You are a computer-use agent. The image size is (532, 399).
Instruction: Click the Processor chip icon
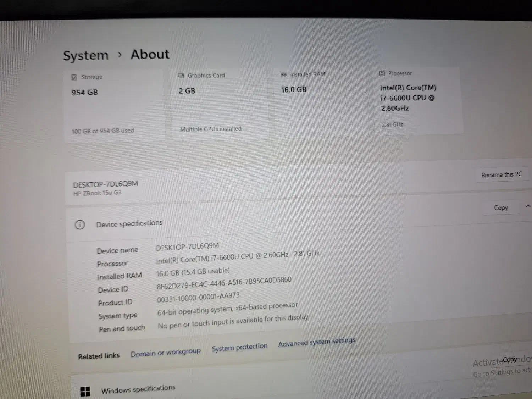click(382, 73)
